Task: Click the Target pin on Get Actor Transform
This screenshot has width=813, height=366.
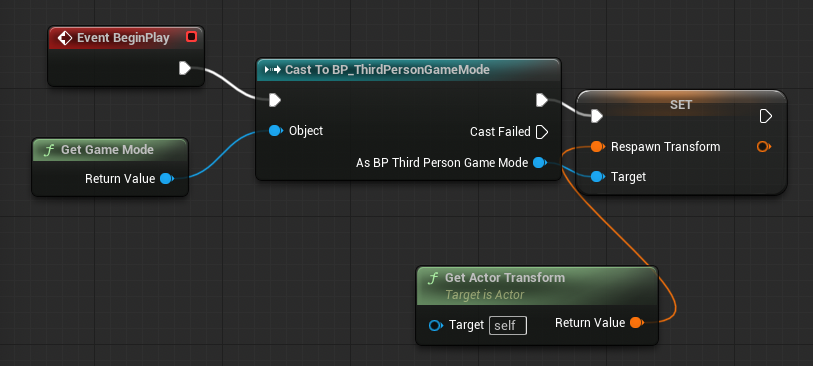Action: coord(436,326)
